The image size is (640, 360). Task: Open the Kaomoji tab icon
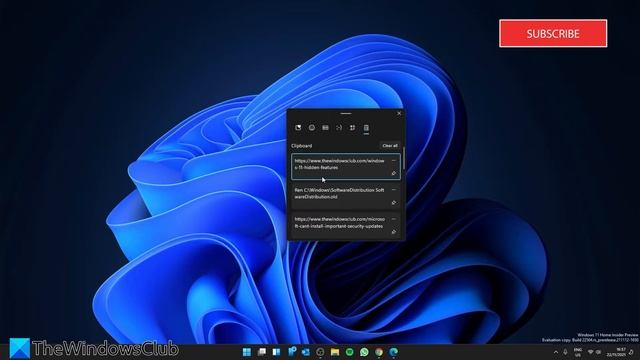pyautogui.click(x=339, y=128)
